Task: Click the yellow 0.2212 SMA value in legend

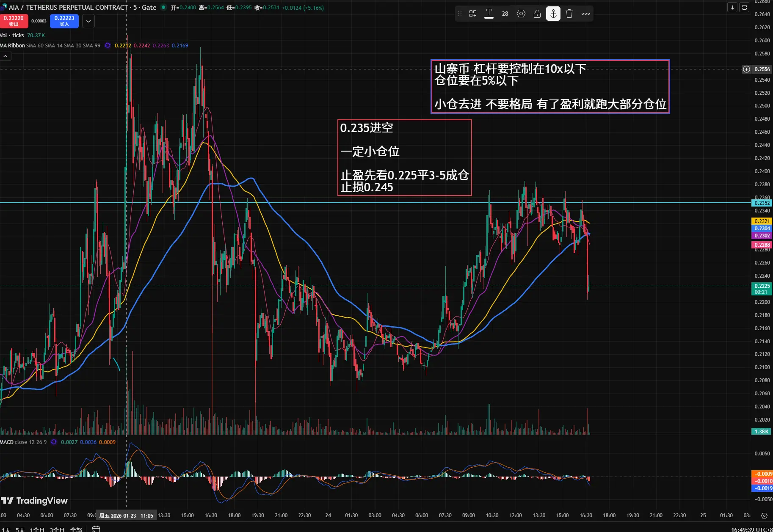Action: click(x=123, y=46)
